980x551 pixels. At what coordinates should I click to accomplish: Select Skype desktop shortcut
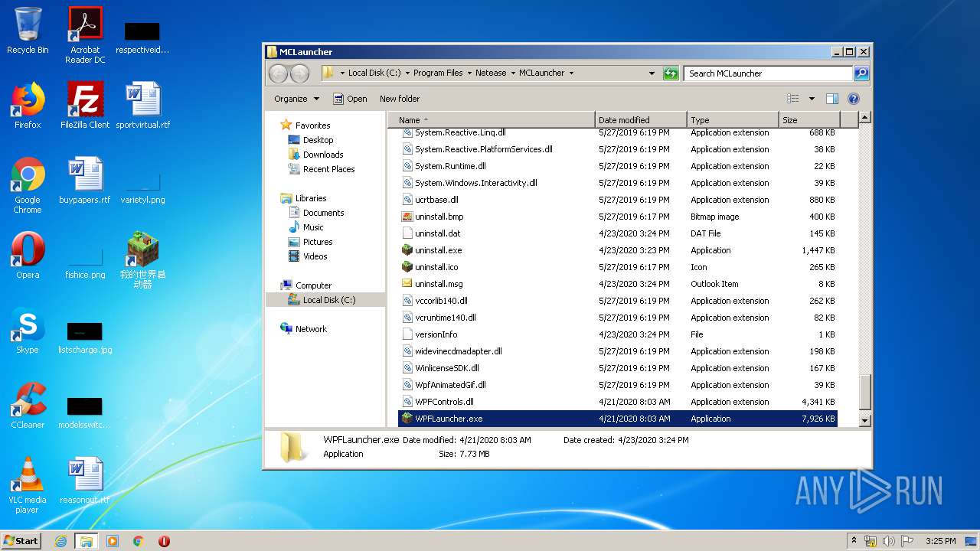[28, 331]
